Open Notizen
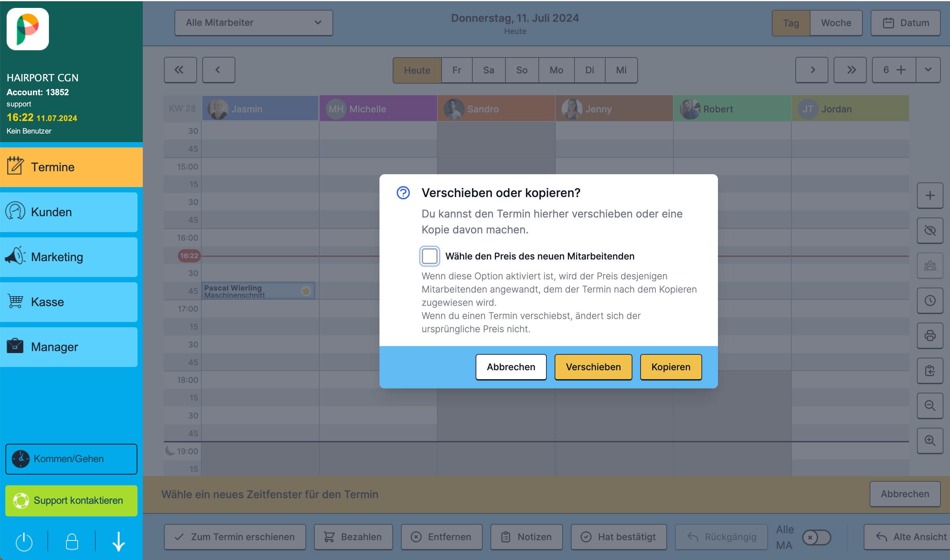The image size is (950, 560). (526, 537)
